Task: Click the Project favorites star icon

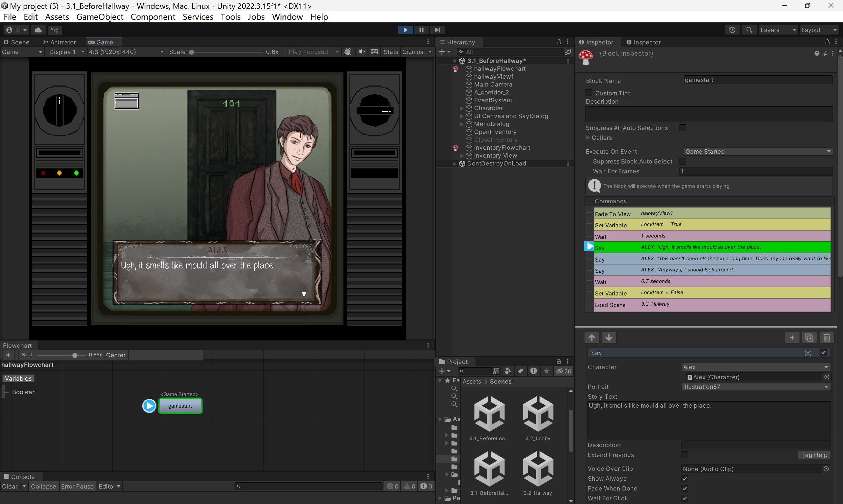Action: (546, 371)
